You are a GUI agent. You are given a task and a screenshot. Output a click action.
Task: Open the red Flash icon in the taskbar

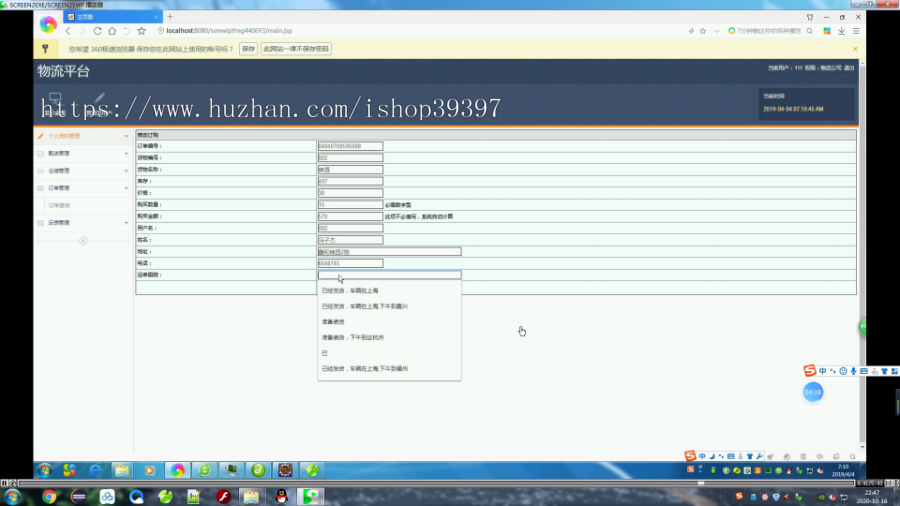coord(223,497)
